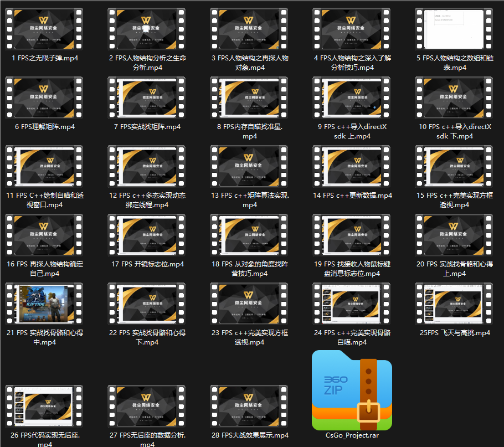Play 25FPS 飞天与高挑.mp4
Screen dimensions: 504x447
454,304
